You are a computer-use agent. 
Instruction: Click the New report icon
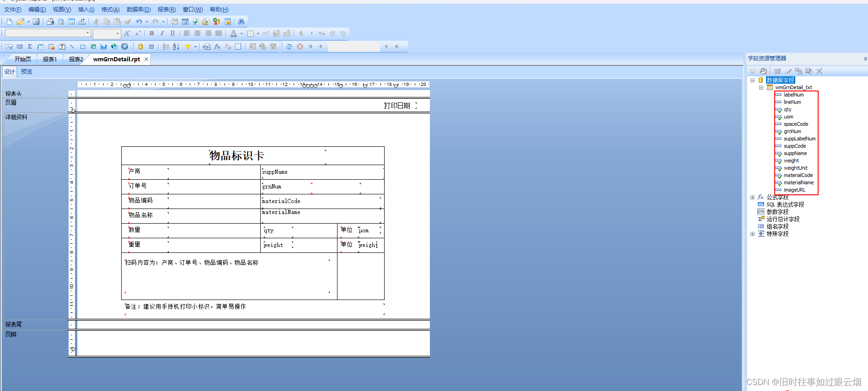coord(9,21)
